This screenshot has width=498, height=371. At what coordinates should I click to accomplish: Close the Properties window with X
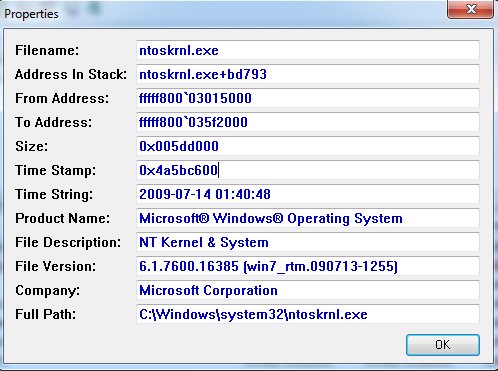pos(470,9)
